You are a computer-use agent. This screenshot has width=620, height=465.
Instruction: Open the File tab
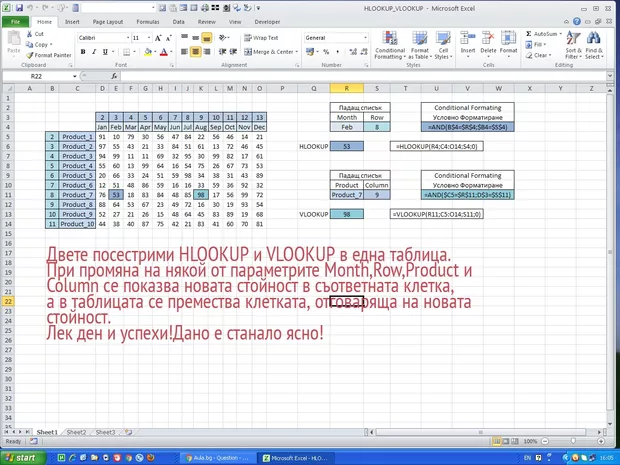(15, 22)
